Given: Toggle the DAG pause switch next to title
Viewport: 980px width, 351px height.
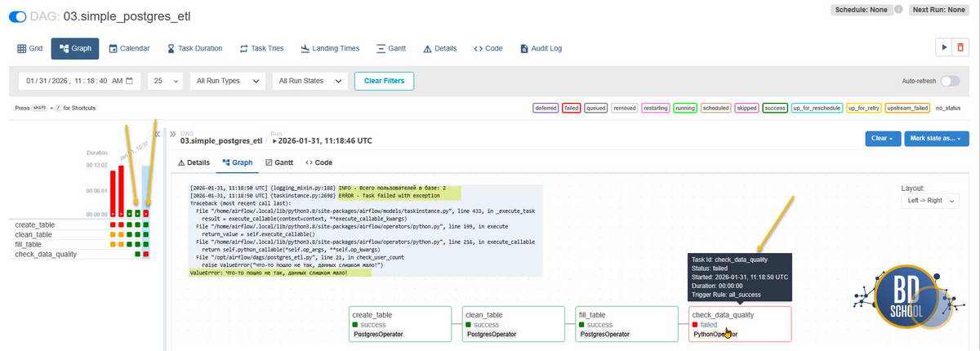Looking at the screenshot, I should (17, 16).
